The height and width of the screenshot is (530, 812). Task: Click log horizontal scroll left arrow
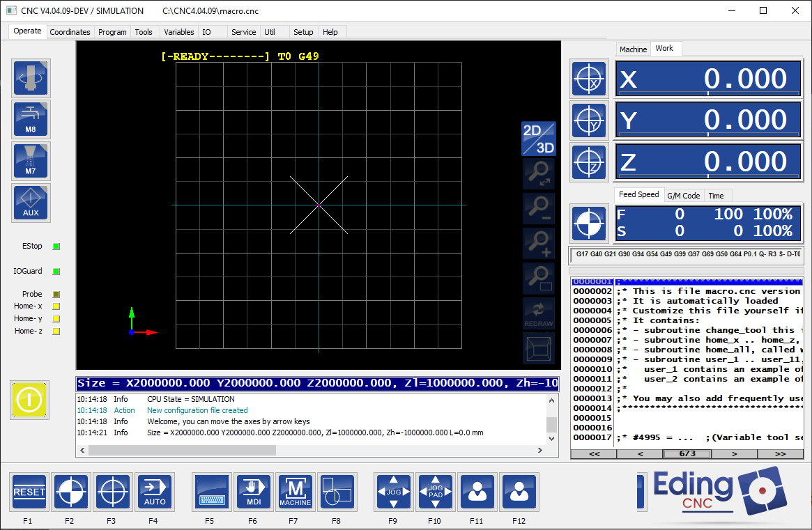(82, 451)
